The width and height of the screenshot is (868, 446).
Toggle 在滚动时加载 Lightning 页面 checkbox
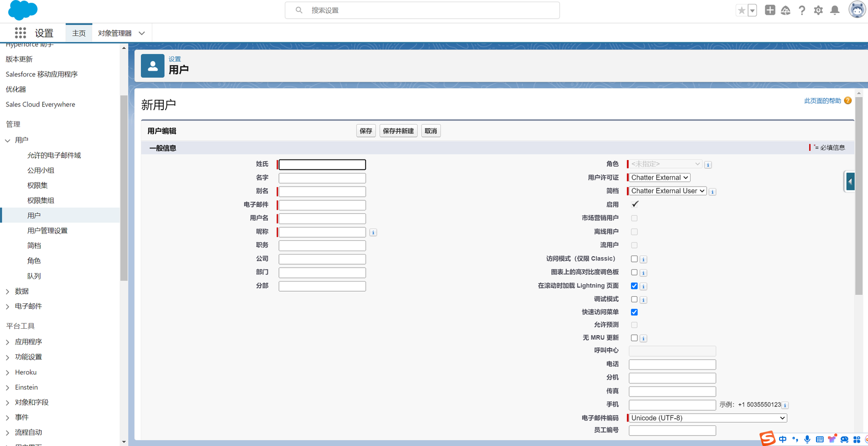coord(634,286)
